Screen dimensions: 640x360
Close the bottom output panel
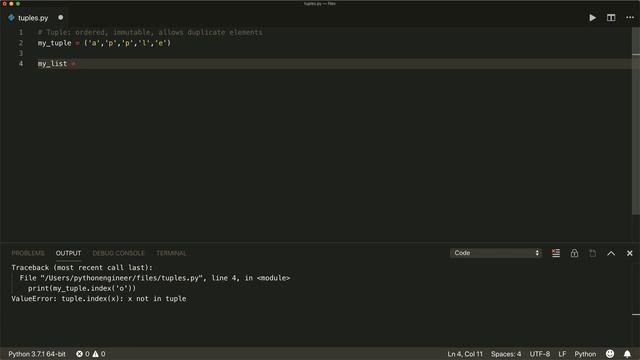[630, 253]
